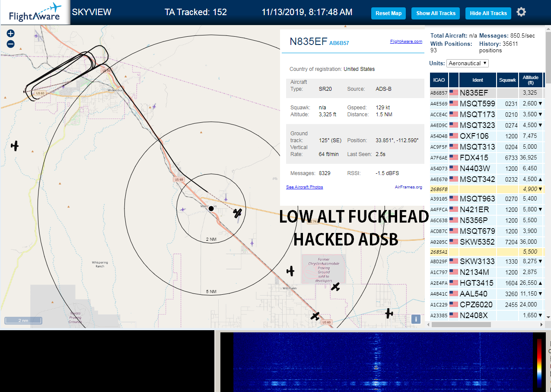Screen dimensions: 551x392
Task: Select the MSQT963 aircraft row
Action: [487, 199]
